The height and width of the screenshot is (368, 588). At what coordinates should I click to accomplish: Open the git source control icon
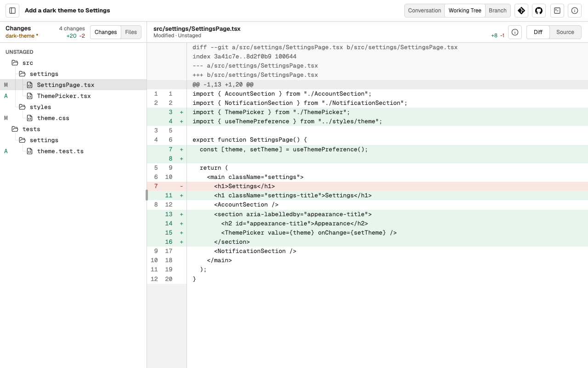tap(521, 11)
